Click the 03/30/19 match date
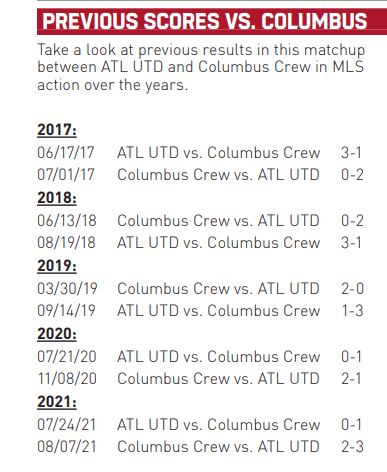This screenshot has height=472, width=387. click(67, 289)
